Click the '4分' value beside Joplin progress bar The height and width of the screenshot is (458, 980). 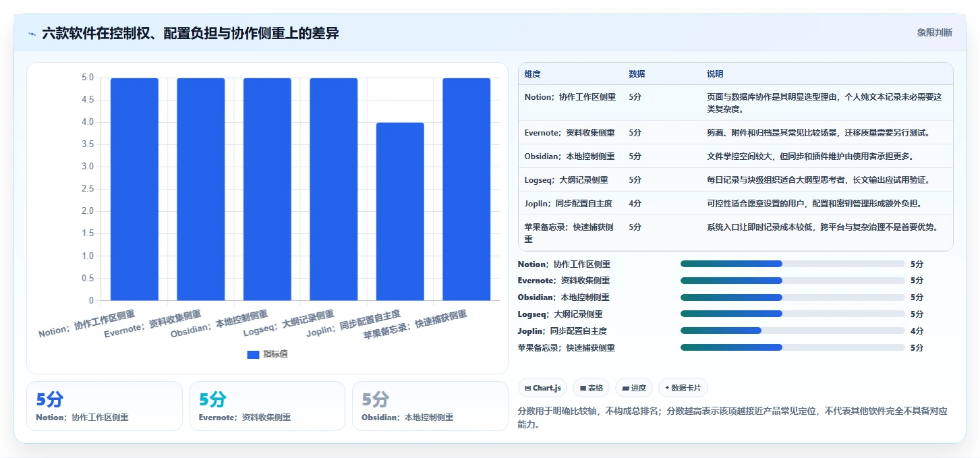pos(917,331)
